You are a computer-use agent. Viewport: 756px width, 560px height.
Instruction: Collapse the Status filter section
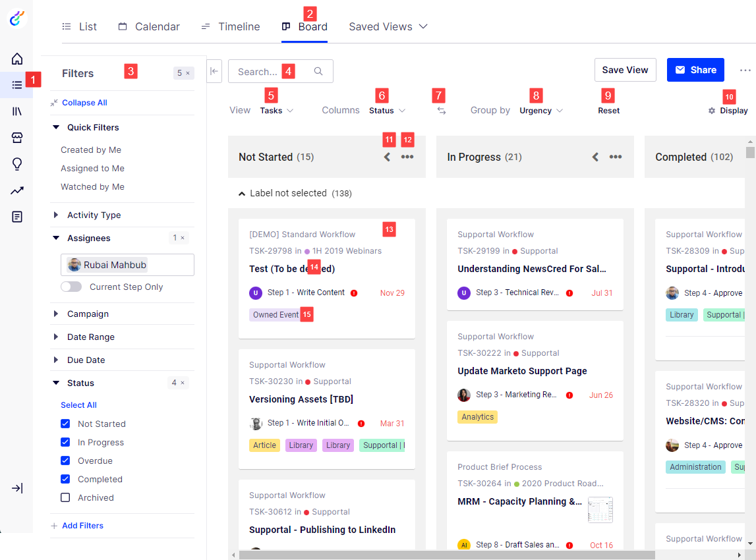click(x=56, y=383)
